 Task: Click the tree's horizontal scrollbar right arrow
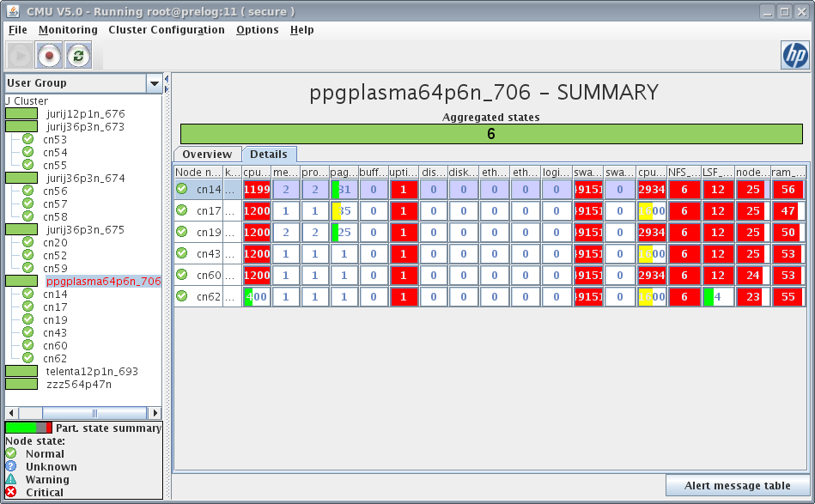[155, 413]
